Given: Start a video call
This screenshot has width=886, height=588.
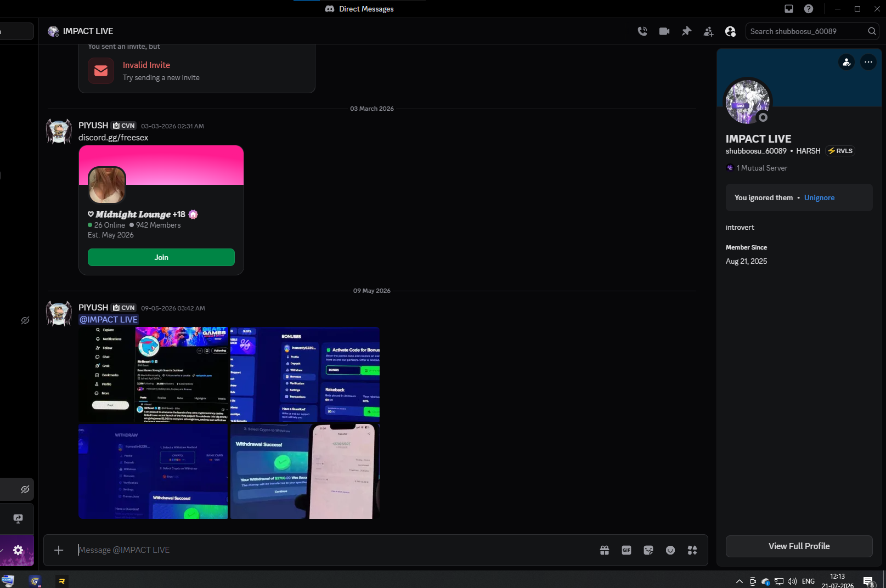Looking at the screenshot, I should pyautogui.click(x=664, y=31).
